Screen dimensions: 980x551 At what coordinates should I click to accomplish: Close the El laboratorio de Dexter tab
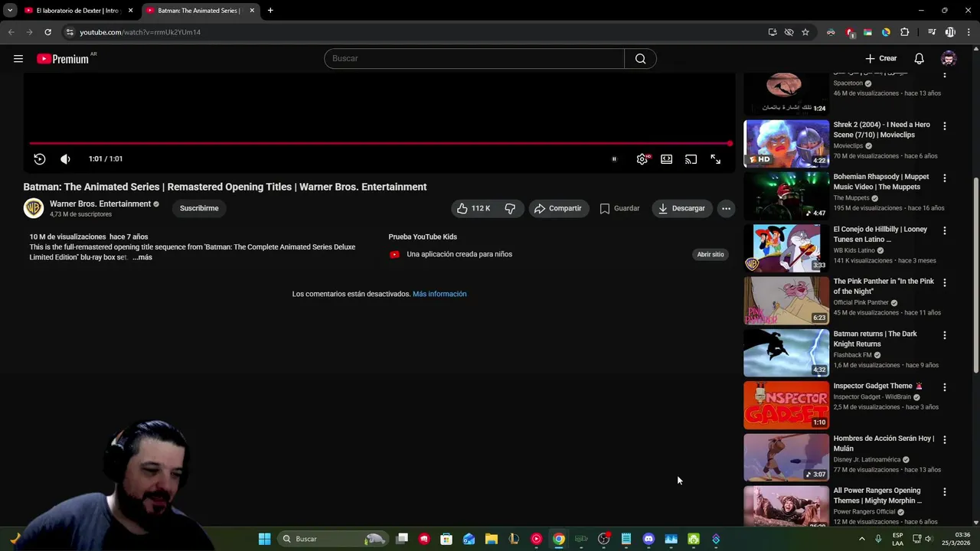[130, 11]
